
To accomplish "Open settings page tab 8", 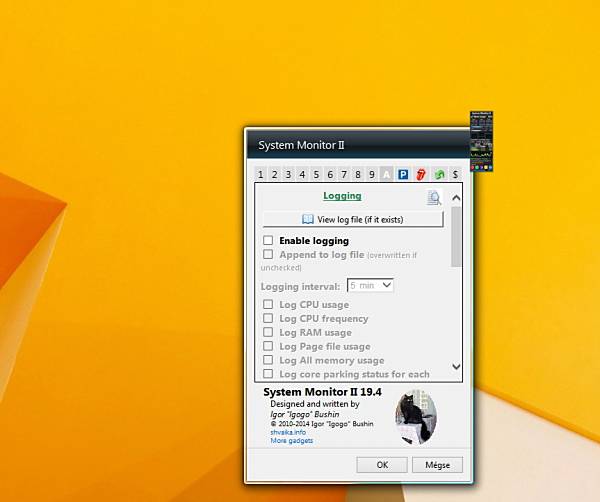I will 358,174.
